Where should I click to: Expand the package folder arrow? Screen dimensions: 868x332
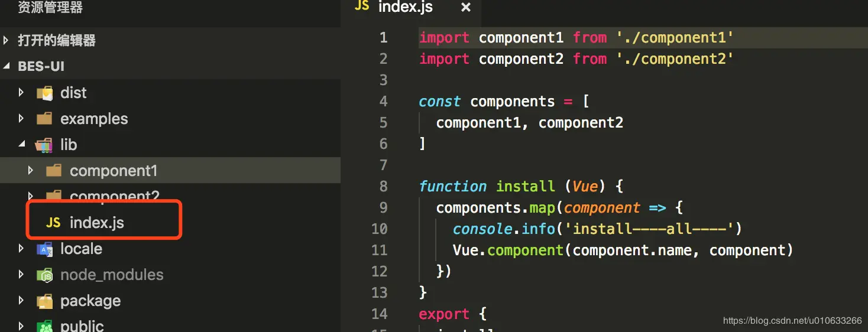pos(21,301)
